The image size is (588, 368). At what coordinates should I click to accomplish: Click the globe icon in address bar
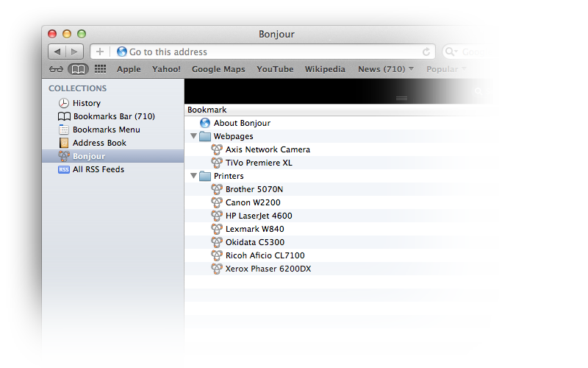[122, 52]
